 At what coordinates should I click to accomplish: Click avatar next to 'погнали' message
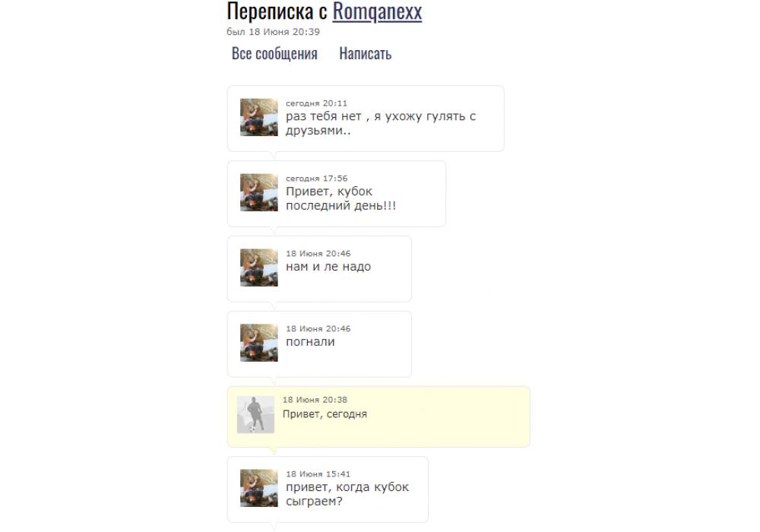click(259, 343)
